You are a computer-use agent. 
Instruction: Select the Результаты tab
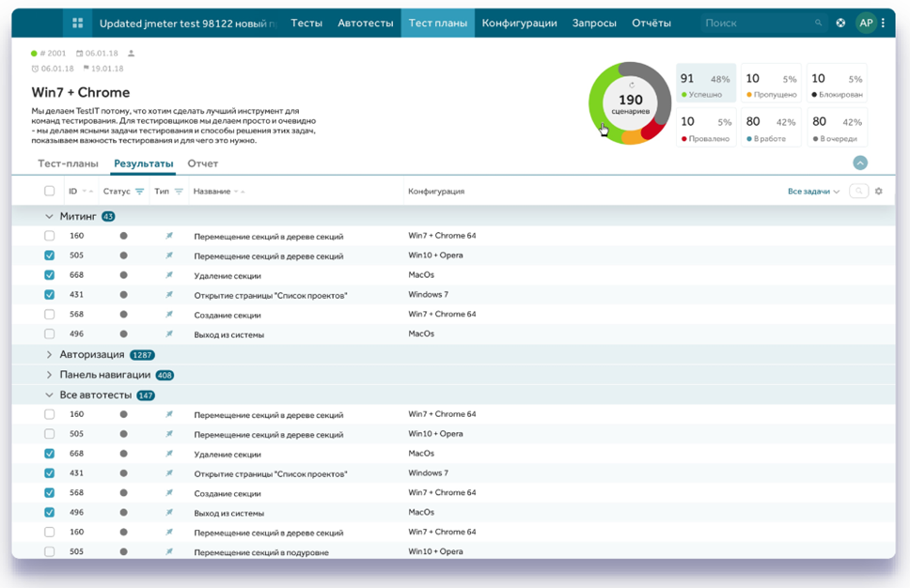pos(143,163)
